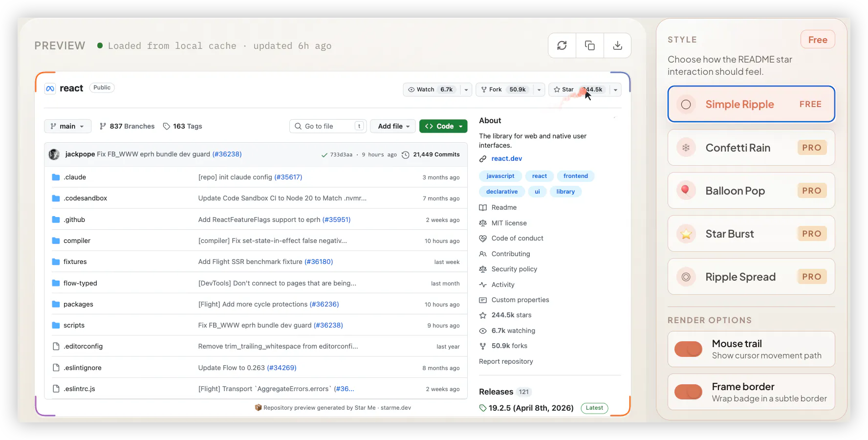Select the frontend topic tag
Viewport: 868px width, 440px height.
576,176
